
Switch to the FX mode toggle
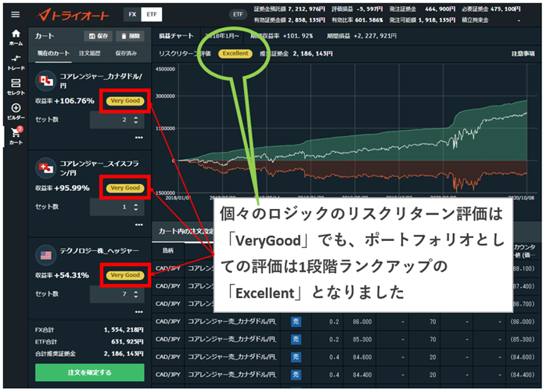[132, 15]
